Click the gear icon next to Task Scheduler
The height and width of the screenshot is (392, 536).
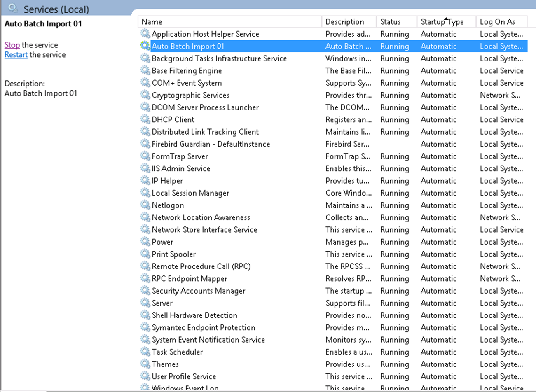coord(145,352)
